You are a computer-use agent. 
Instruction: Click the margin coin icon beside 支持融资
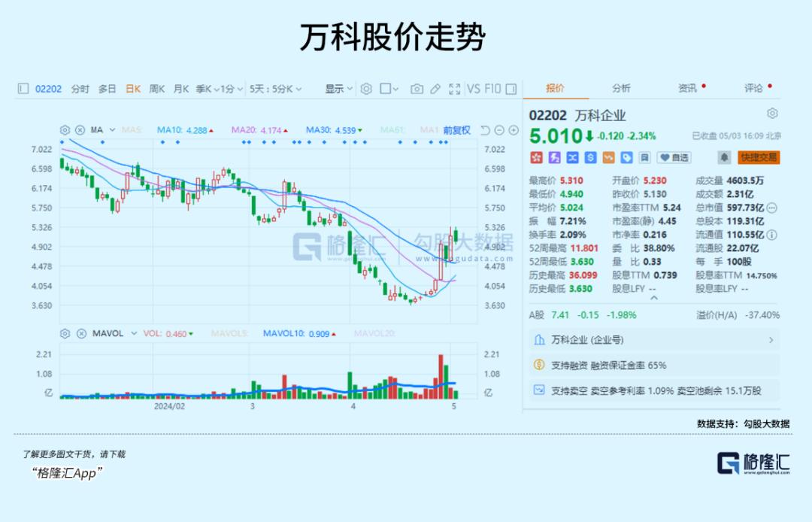(539, 365)
